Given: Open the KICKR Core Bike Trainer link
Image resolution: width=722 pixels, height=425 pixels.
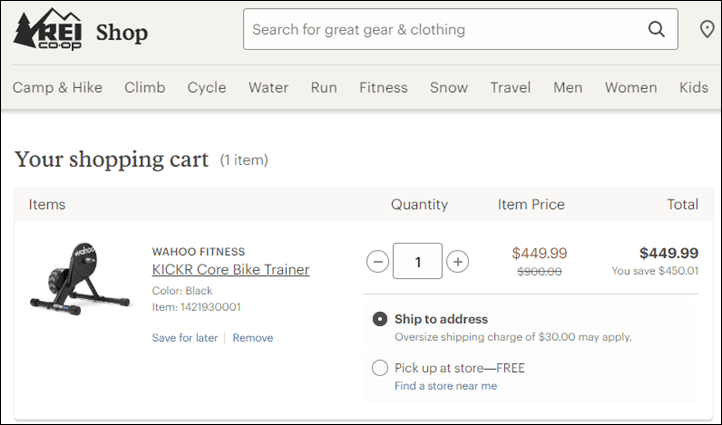Looking at the screenshot, I should point(231,269).
